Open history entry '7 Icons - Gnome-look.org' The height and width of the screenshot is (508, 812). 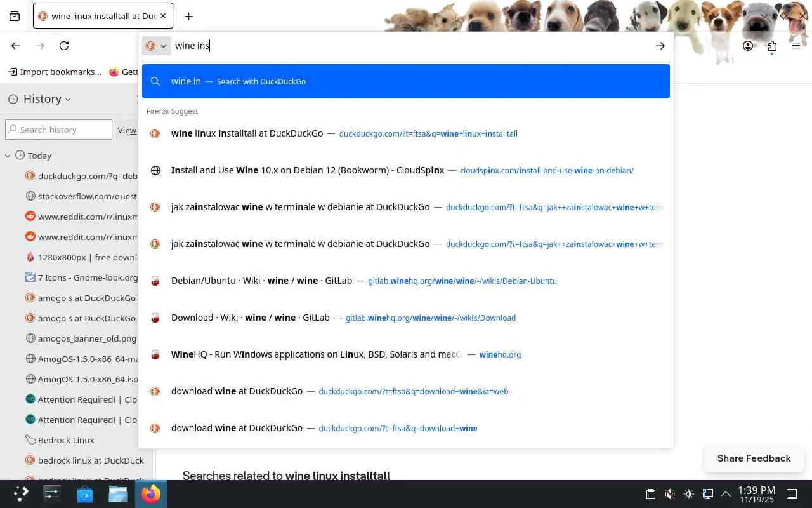(81, 277)
